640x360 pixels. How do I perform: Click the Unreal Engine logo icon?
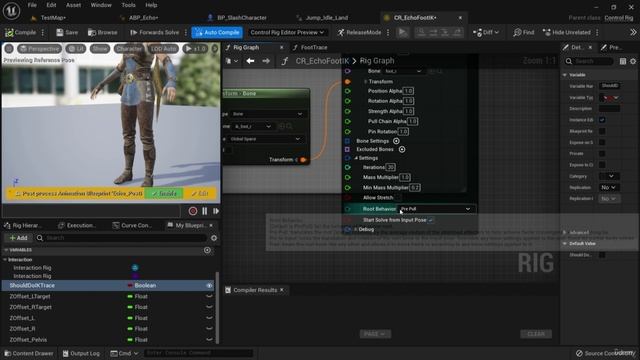click(11, 11)
